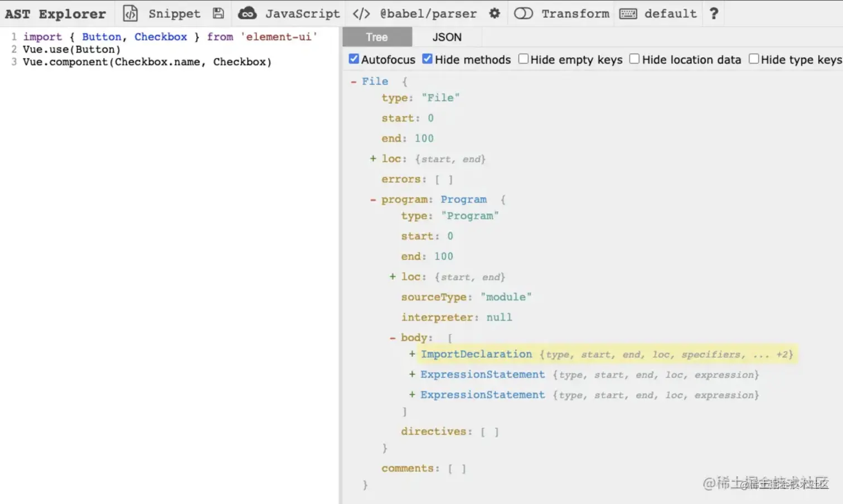
Task: Click the ImportDeclaration node name
Action: [477, 354]
